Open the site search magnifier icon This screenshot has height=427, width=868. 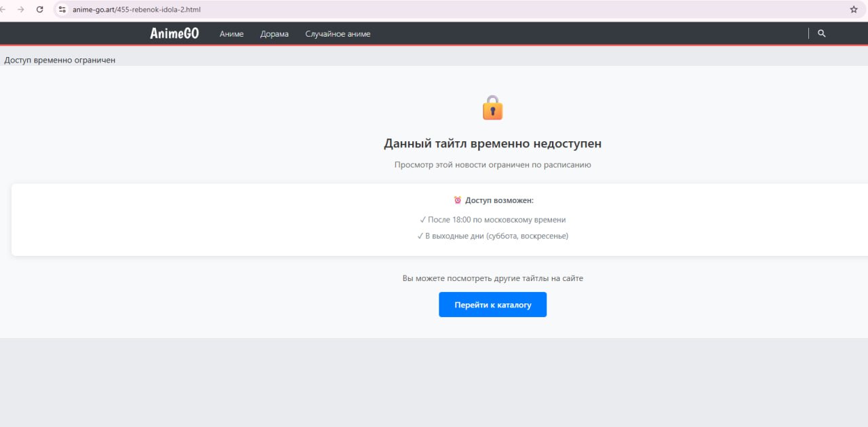coord(822,33)
